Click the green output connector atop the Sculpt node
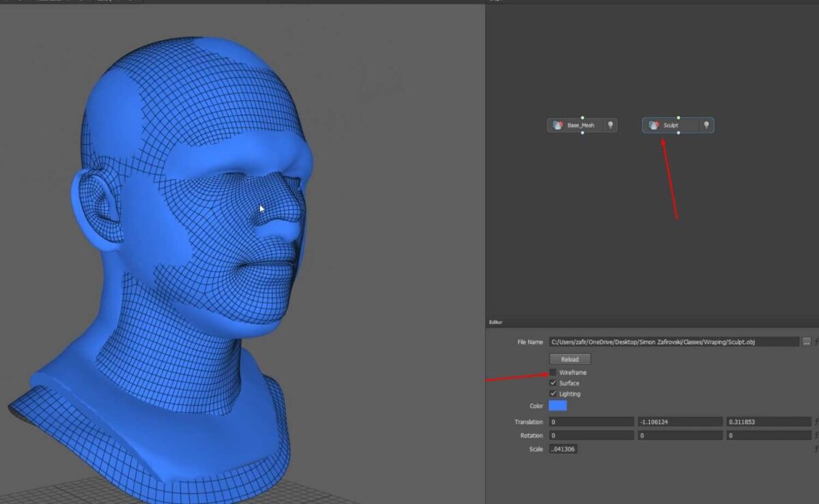Screen dimensions: 819x504 [678, 117]
